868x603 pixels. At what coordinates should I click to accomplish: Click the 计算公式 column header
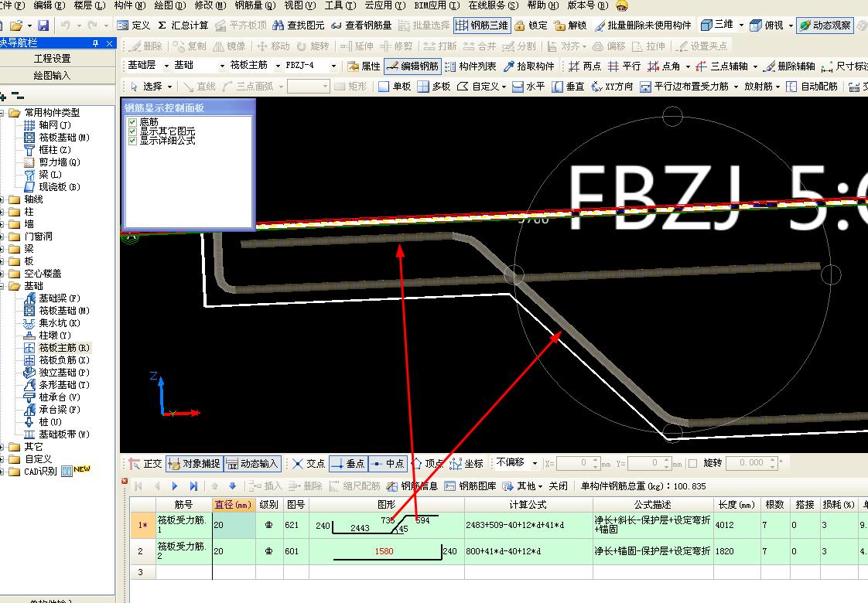(528, 505)
